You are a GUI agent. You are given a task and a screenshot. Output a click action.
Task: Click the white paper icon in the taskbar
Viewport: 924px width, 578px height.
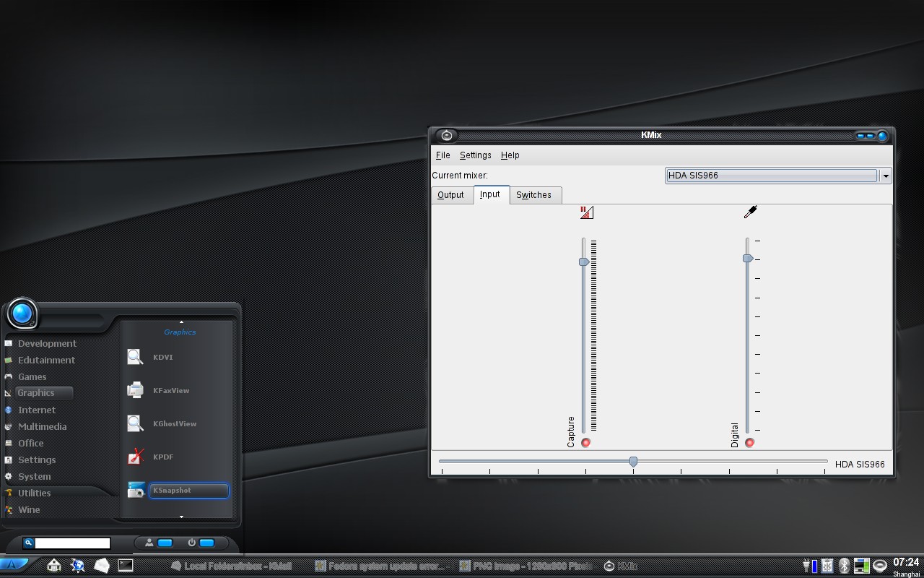[102, 565]
